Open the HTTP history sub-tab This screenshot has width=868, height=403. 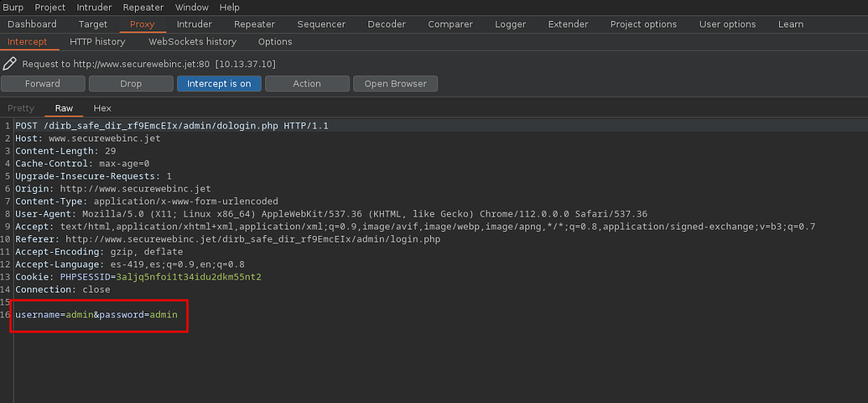[97, 41]
